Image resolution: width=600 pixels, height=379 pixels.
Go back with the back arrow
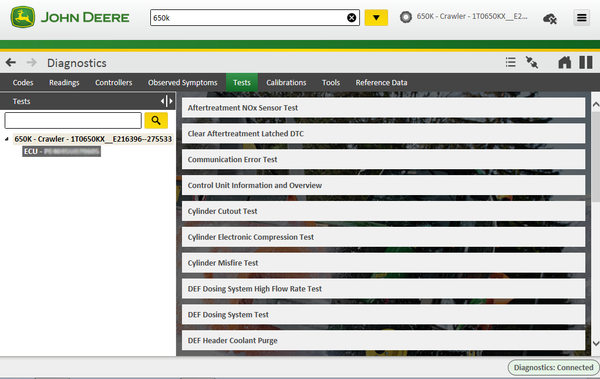(11, 62)
